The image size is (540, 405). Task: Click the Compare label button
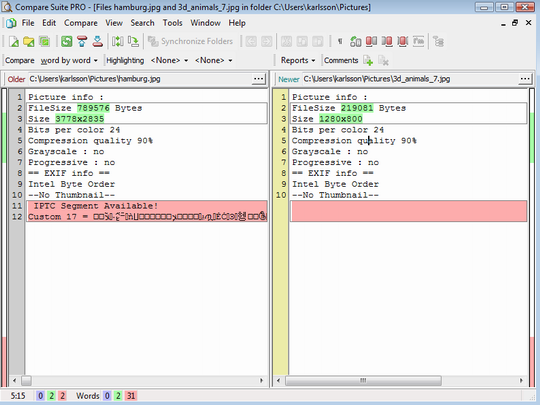[x=20, y=61]
